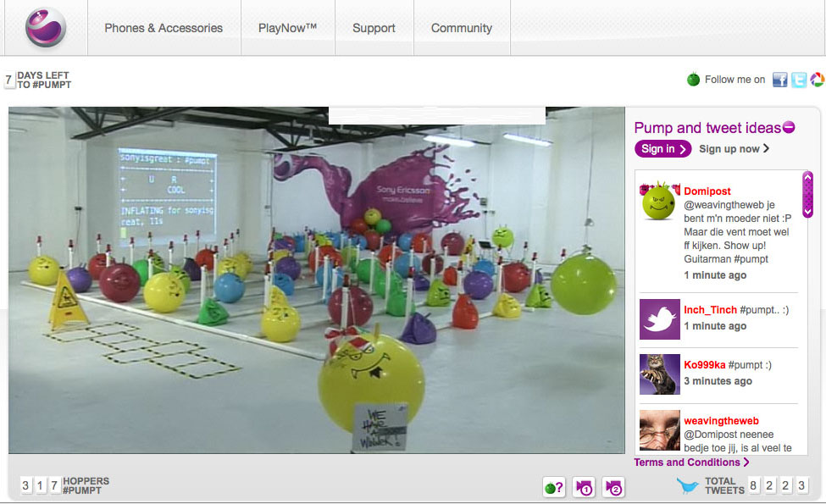Viewport: 826px width, 504px height.
Task: Go to the Support section
Action: click(374, 28)
